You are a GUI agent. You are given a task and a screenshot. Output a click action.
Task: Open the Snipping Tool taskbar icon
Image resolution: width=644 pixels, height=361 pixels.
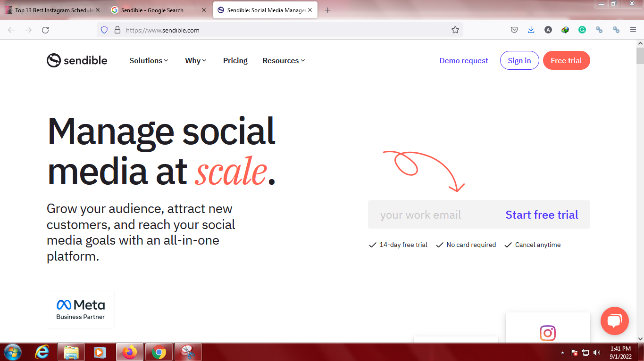[188, 352]
